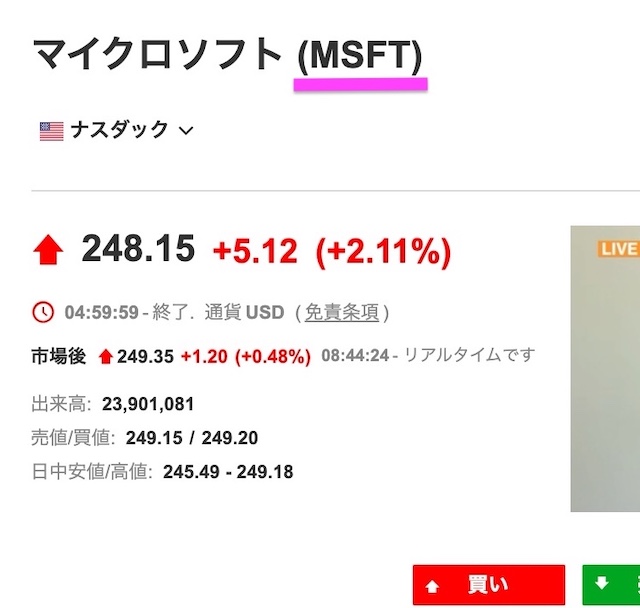The image size is (640, 608).
Task: Click the arrow icon inside 買い button
Action: [x=432, y=584]
